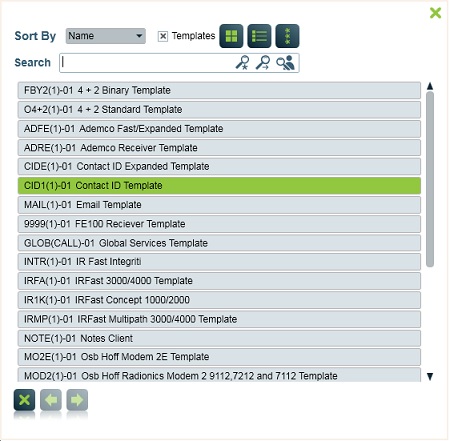Click the forward right arrow navigation button

[77, 400]
